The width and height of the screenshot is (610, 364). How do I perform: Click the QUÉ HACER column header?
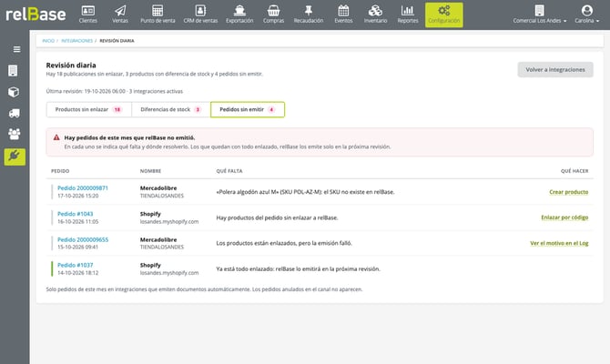[574, 171]
